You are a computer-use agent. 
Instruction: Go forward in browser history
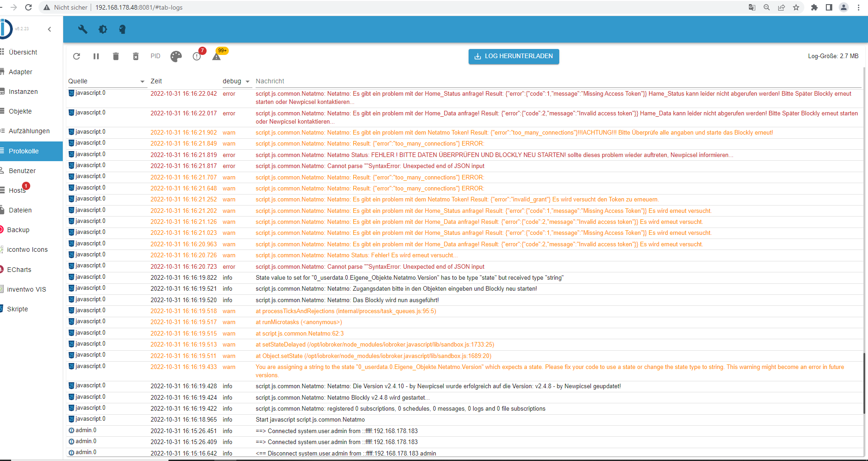click(x=14, y=7)
